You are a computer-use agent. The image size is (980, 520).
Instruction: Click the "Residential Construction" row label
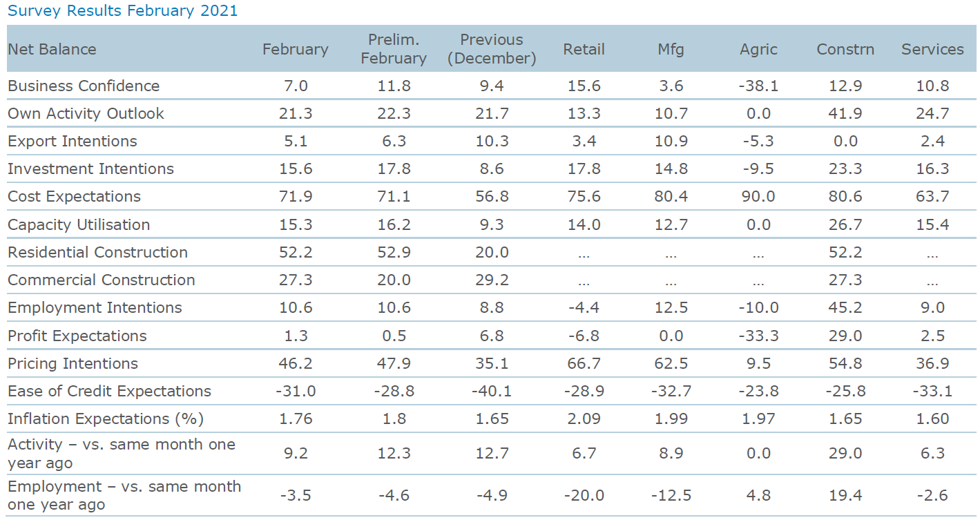97,252
